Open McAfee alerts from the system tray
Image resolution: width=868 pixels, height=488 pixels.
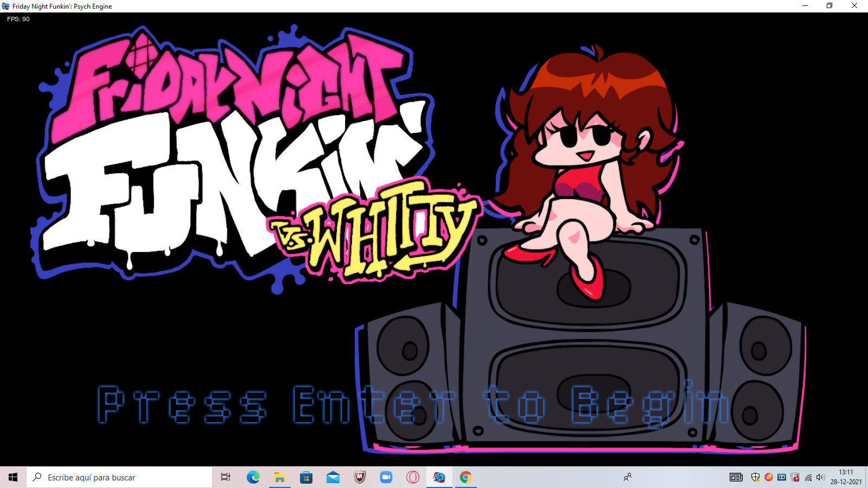795,478
